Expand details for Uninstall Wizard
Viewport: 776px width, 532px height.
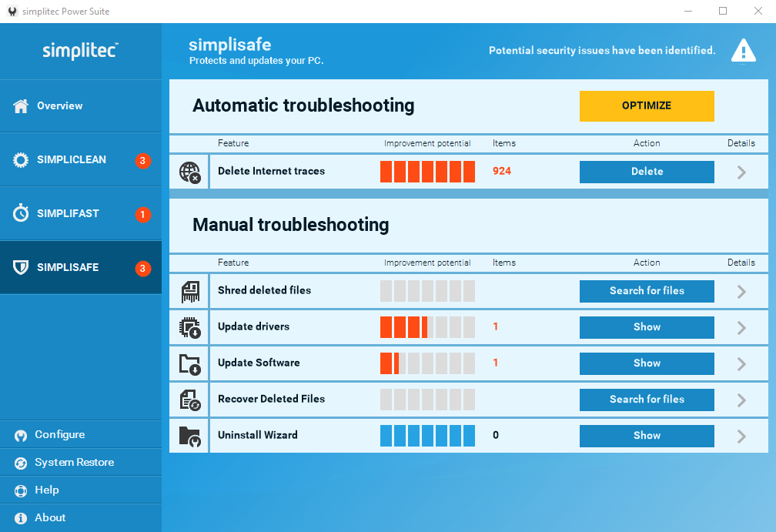(741, 436)
